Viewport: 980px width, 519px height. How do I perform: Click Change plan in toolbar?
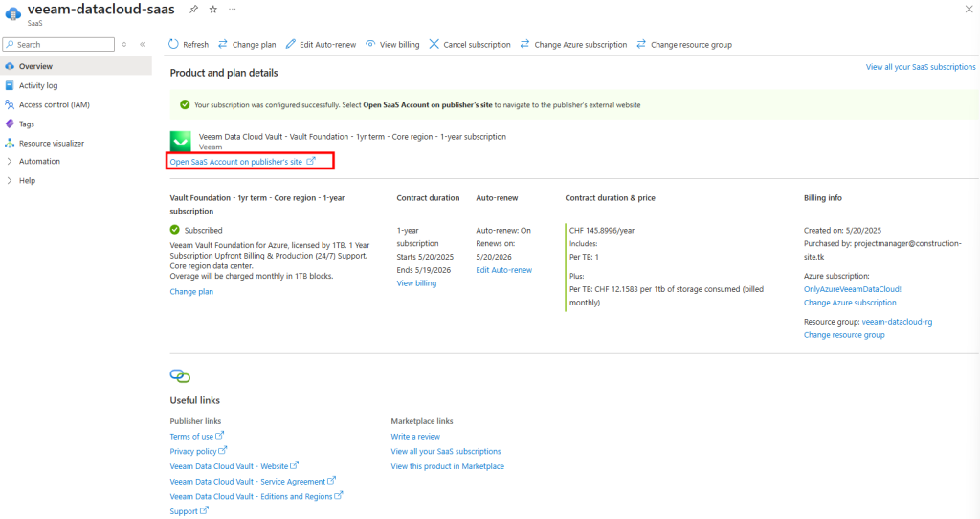tap(247, 44)
